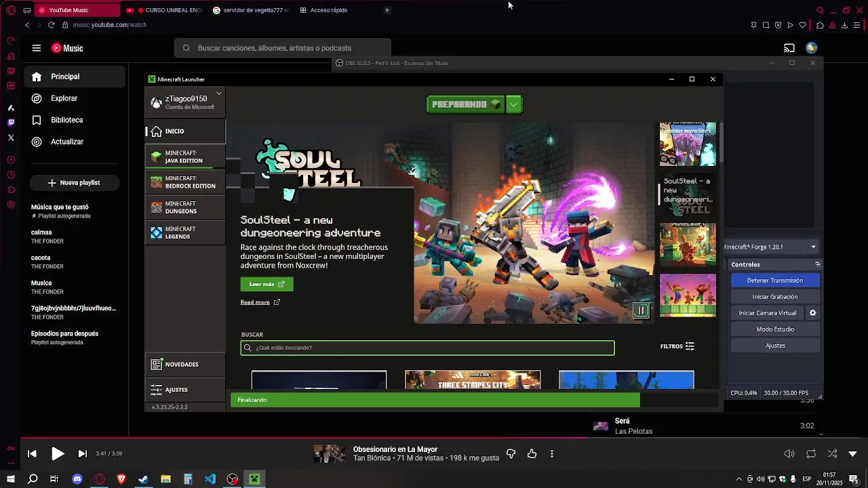Like Obsesionario en La Mayor
This screenshot has width=868, height=488.
pyautogui.click(x=532, y=453)
